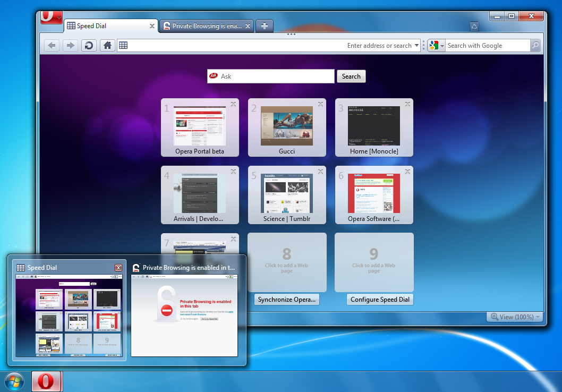Open the Windows Start menu
Image resolution: width=562 pixels, height=392 pixels.
14,381
